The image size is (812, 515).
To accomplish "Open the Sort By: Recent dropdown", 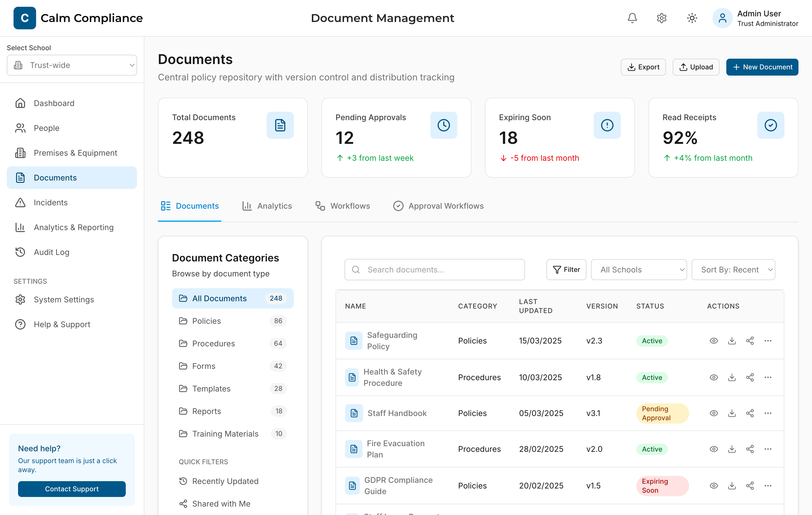I will 733,269.
